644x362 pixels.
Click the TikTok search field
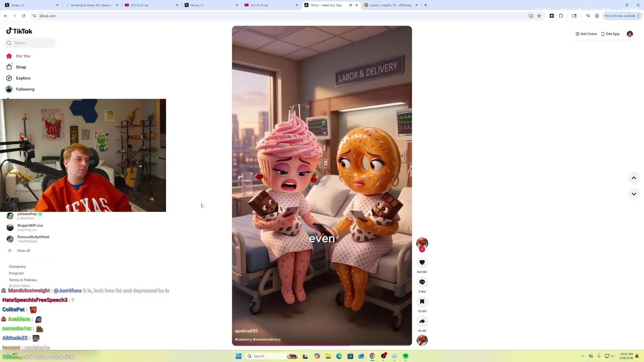30,43
